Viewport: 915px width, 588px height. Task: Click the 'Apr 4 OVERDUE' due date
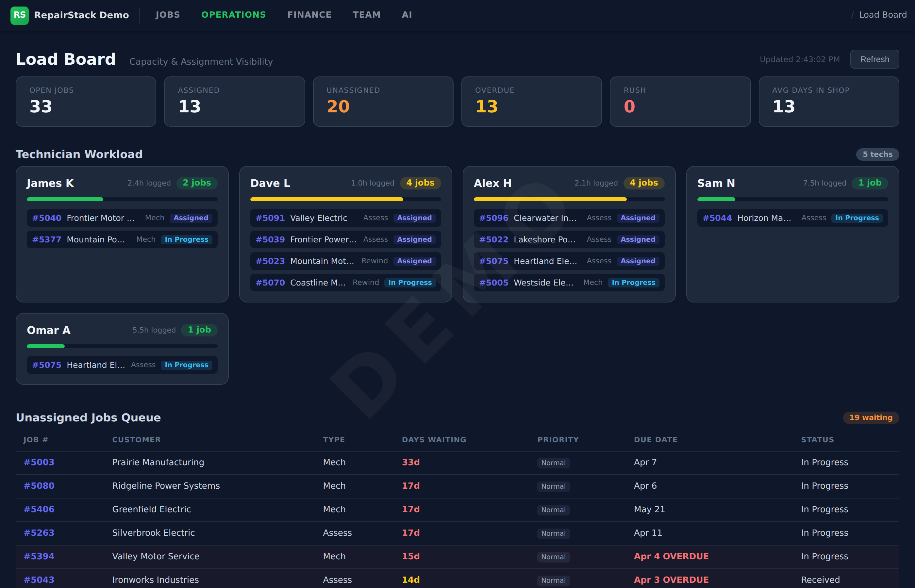click(671, 556)
